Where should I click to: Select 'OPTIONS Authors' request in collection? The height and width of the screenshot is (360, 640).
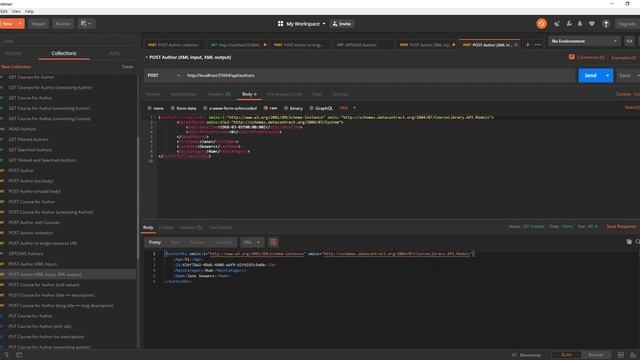(x=26, y=253)
